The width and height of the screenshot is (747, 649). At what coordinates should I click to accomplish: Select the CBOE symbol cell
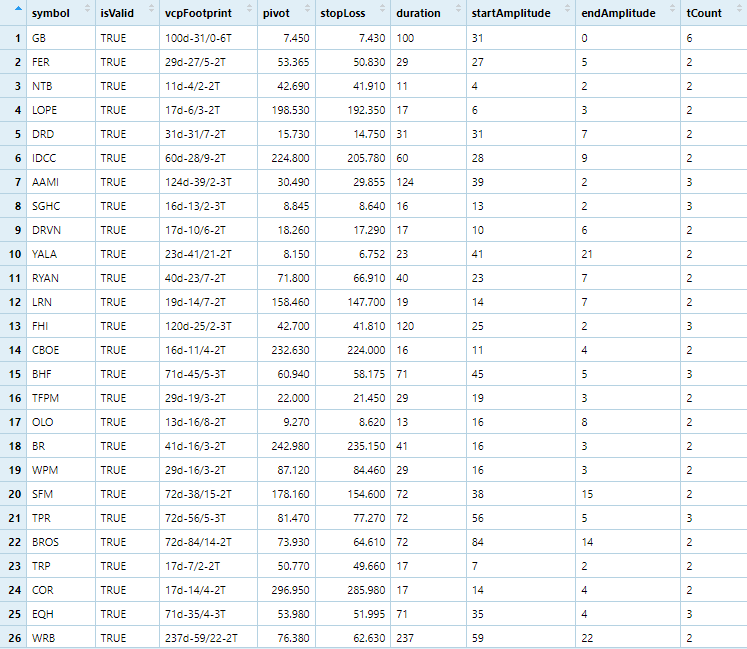click(61, 350)
